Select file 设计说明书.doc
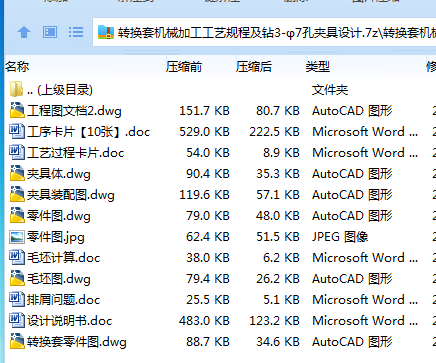Screen dimensions: 436x363 click(x=70, y=321)
